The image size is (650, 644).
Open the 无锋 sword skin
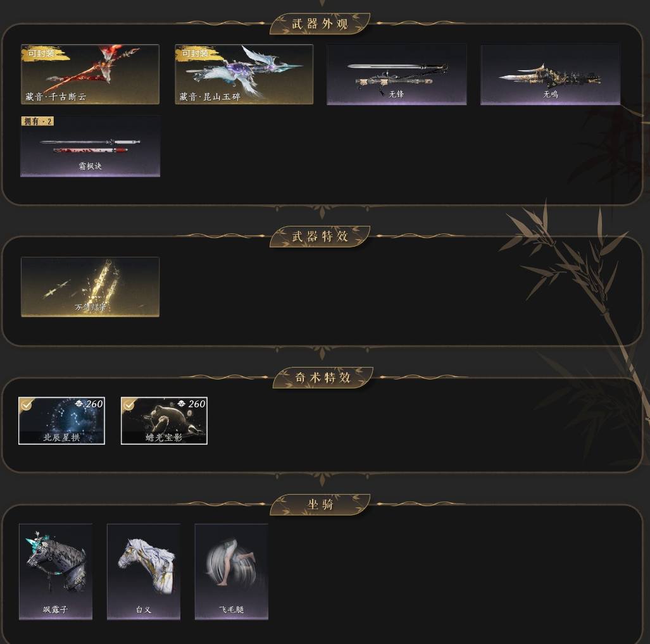(x=397, y=75)
